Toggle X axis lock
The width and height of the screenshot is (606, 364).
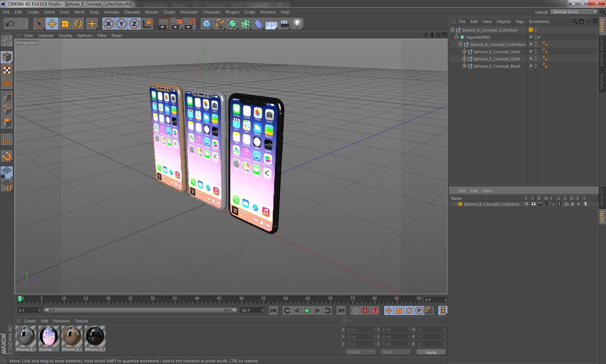(108, 24)
